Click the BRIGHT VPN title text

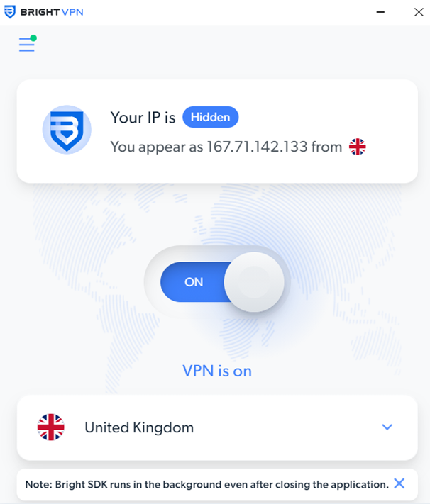point(52,12)
